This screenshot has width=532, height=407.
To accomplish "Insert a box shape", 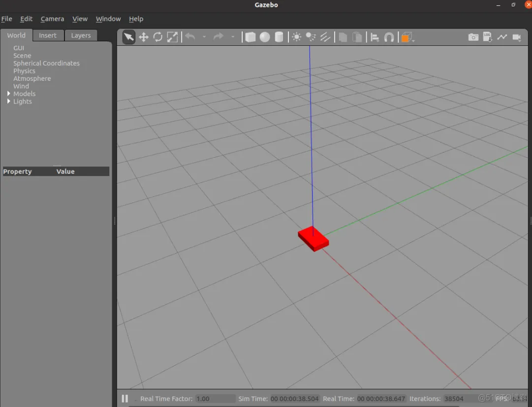I will coord(250,37).
